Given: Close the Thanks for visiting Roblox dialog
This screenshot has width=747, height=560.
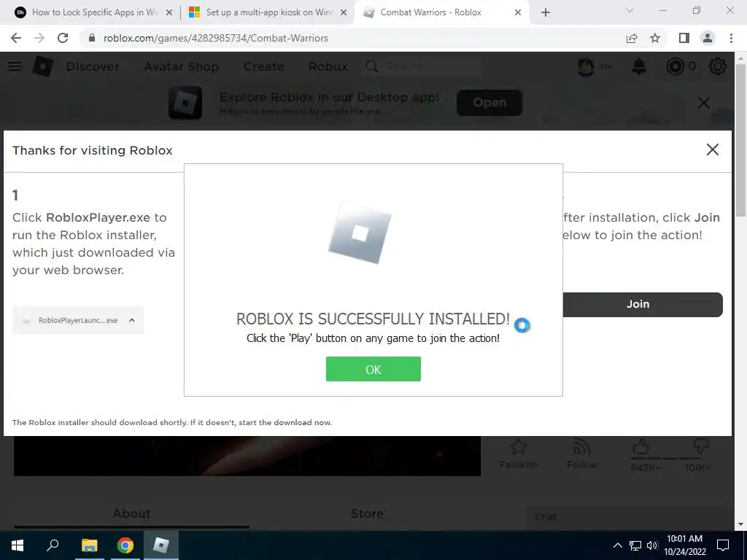Looking at the screenshot, I should tap(712, 149).
